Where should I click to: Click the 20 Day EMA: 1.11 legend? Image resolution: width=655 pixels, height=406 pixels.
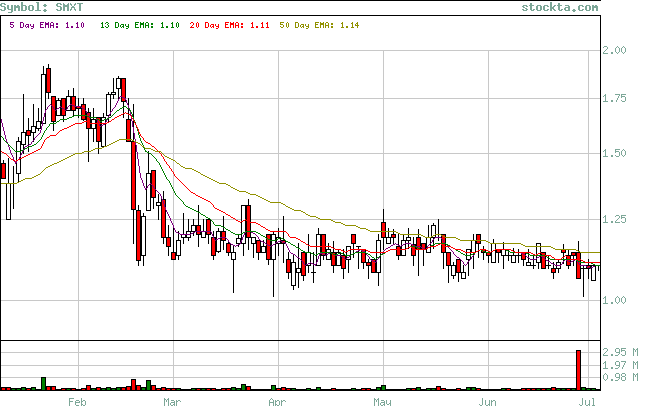point(229,25)
